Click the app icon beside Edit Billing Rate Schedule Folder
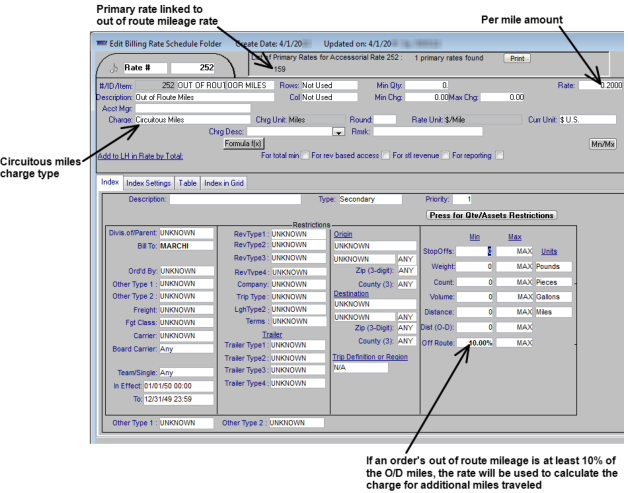This screenshot has height=493, width=628. [102, 43]
